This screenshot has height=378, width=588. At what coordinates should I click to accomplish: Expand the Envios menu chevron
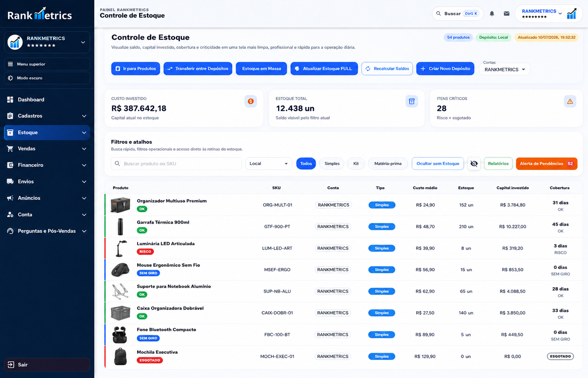(x=84, y=182)
